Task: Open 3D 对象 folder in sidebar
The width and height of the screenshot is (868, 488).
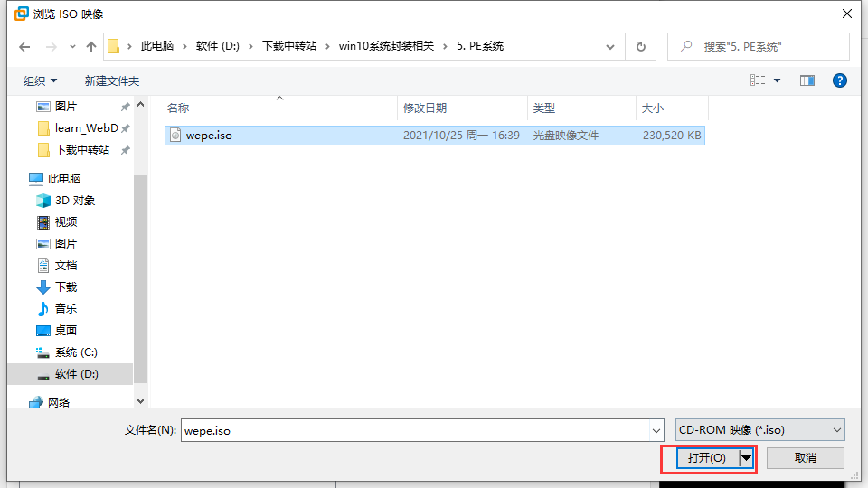Action: (x=74, y=201)
